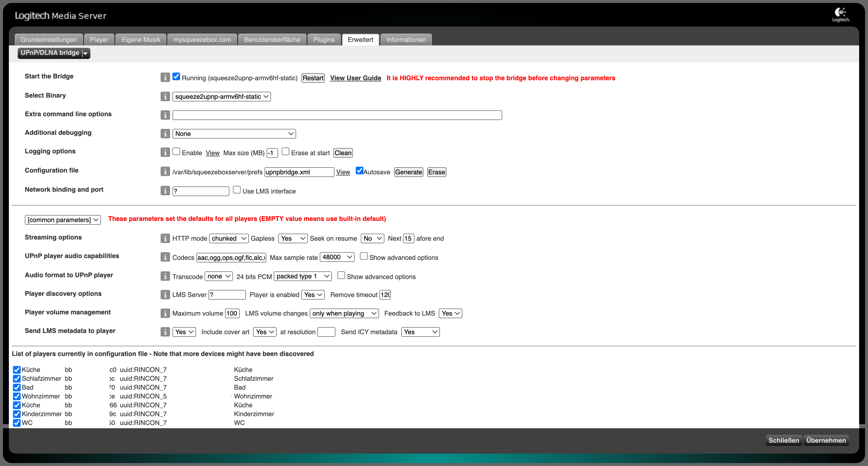
Task: Toggle the Autosave checkbox
Action: point(360,171)
